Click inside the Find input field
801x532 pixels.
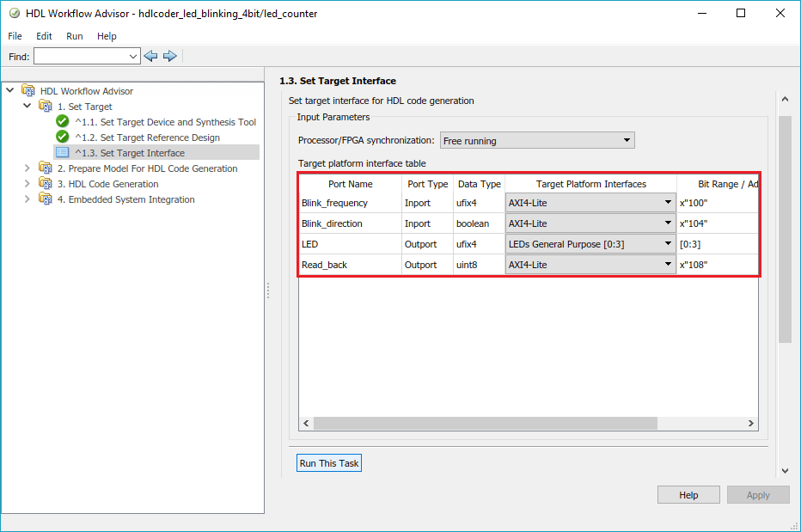point(80,56)
